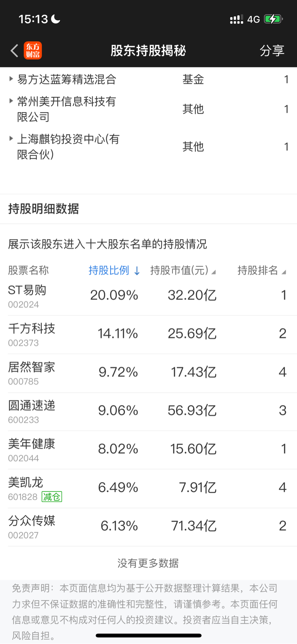Tap the 股票名称 column header

click(28, 270)
